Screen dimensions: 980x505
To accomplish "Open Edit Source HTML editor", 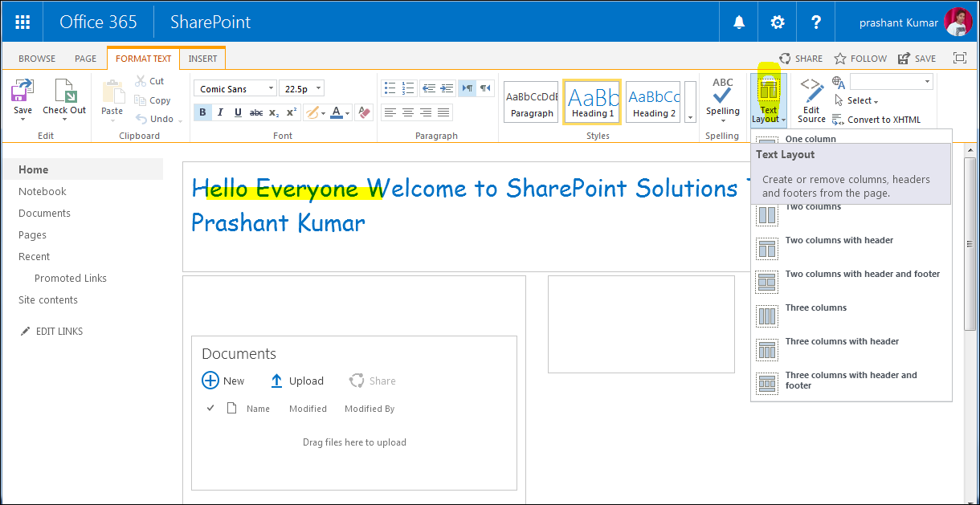I will coord(811,100).
